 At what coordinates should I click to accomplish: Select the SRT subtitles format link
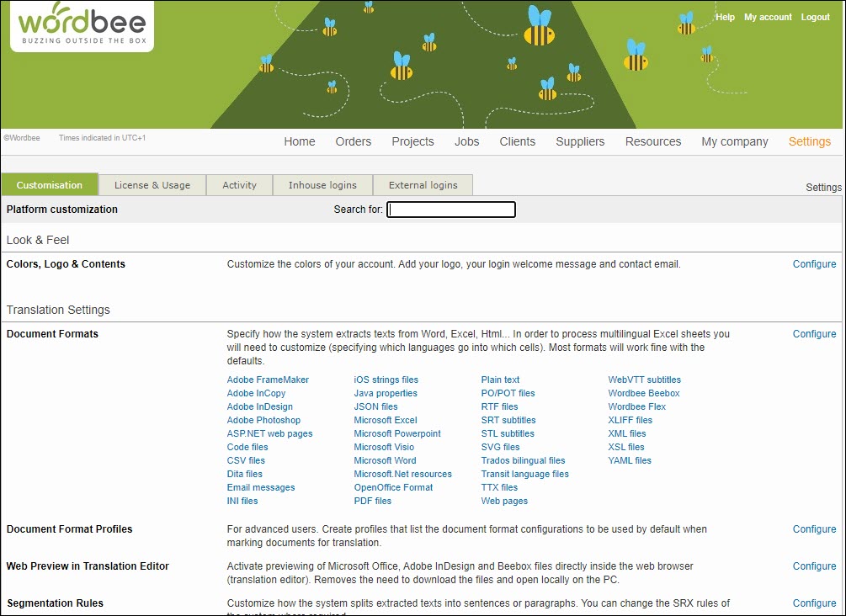click(508, 420)
